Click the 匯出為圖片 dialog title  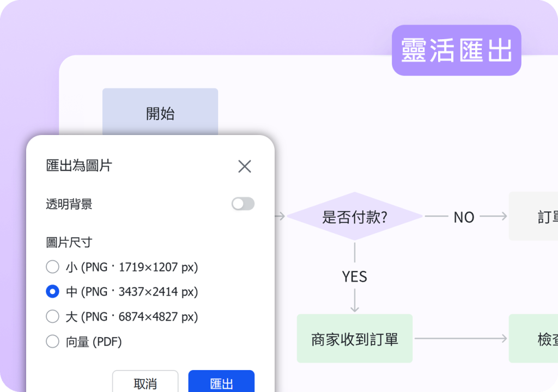tap(79, 166)
